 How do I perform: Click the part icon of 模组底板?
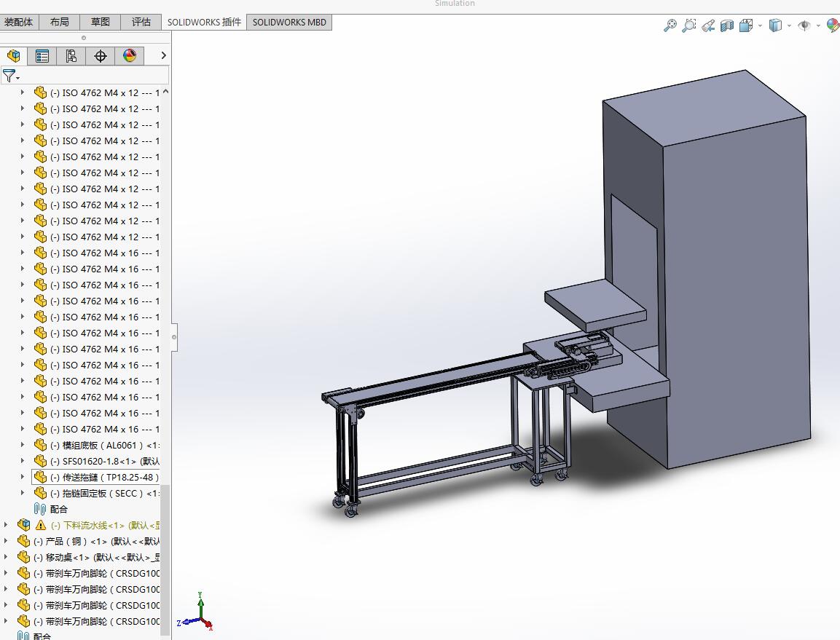(x=40, y=445)
